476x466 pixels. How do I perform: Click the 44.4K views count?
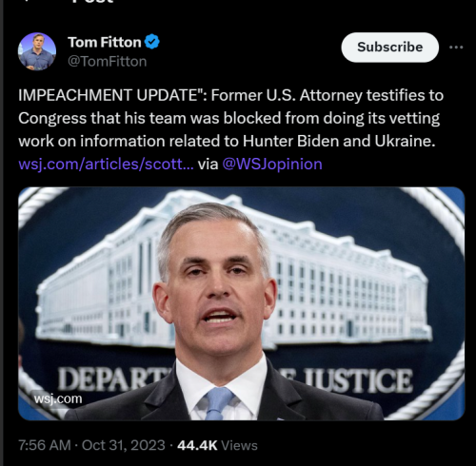[197, 445]
